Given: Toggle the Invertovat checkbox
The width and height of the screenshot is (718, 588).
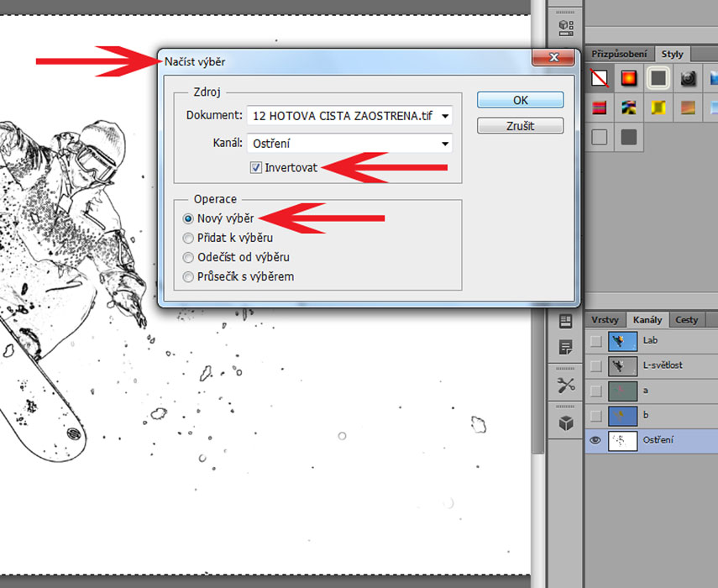Looking at the screenshot, I should click(x=256, y=168).
